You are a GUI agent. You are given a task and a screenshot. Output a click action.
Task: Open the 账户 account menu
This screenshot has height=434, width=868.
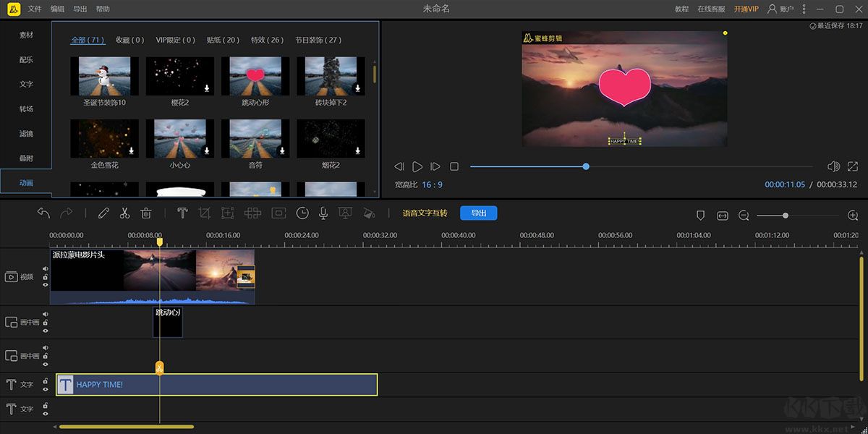pos(780,9)
